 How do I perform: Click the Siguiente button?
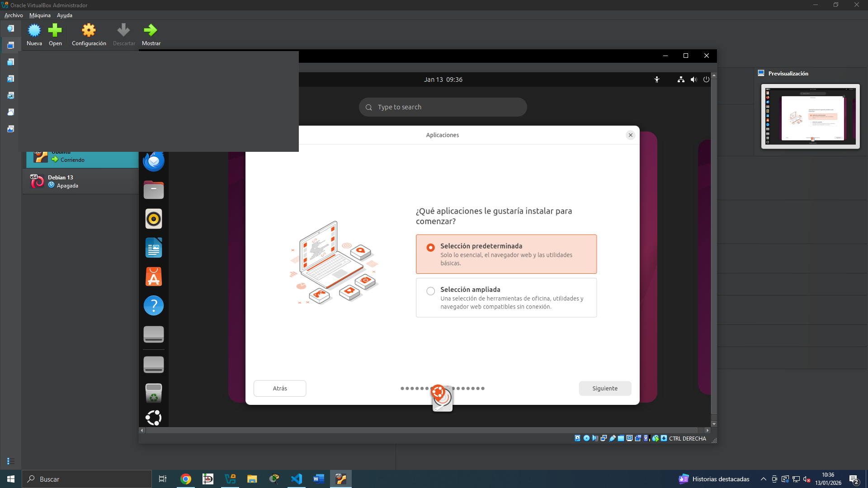pos(605,389)
